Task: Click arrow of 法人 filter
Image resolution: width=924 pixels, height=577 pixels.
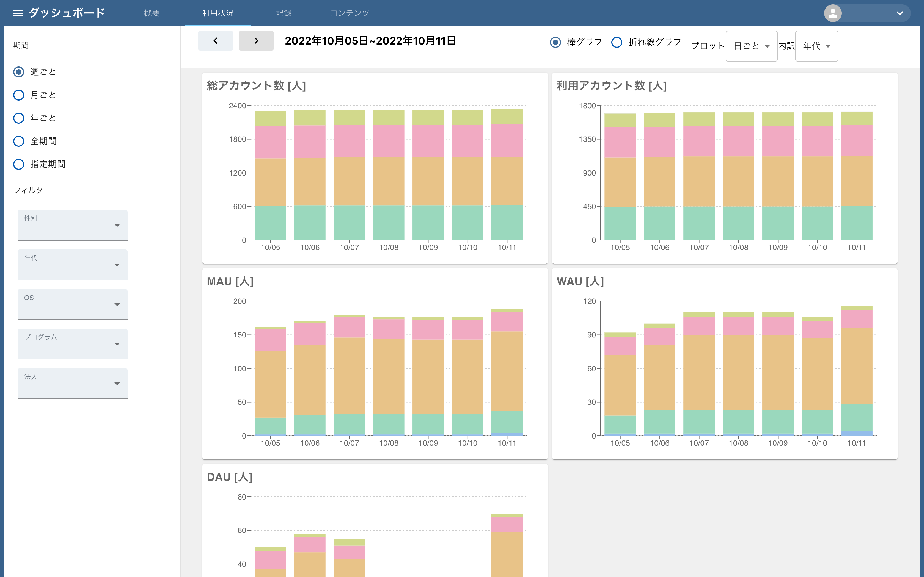Action: (117, 384)
